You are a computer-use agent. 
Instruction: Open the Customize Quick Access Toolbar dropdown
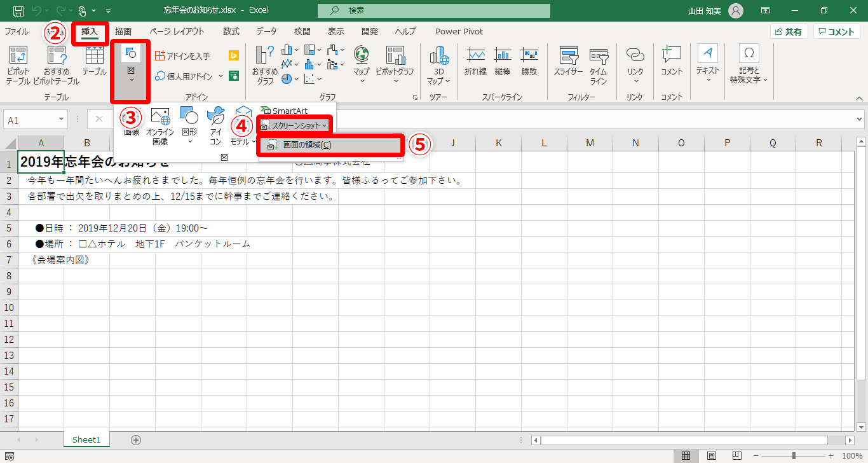click(109, 11)
